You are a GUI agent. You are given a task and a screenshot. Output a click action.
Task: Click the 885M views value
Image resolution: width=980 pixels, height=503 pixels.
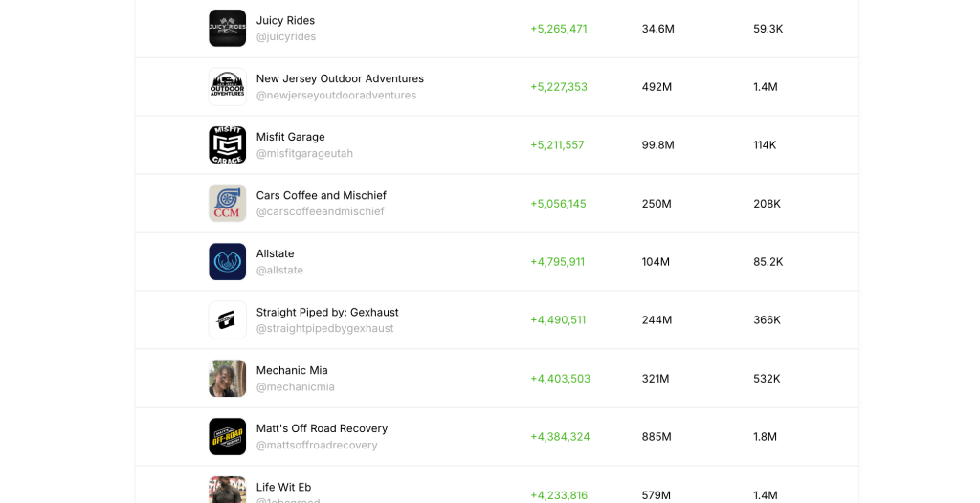[657, 437]
